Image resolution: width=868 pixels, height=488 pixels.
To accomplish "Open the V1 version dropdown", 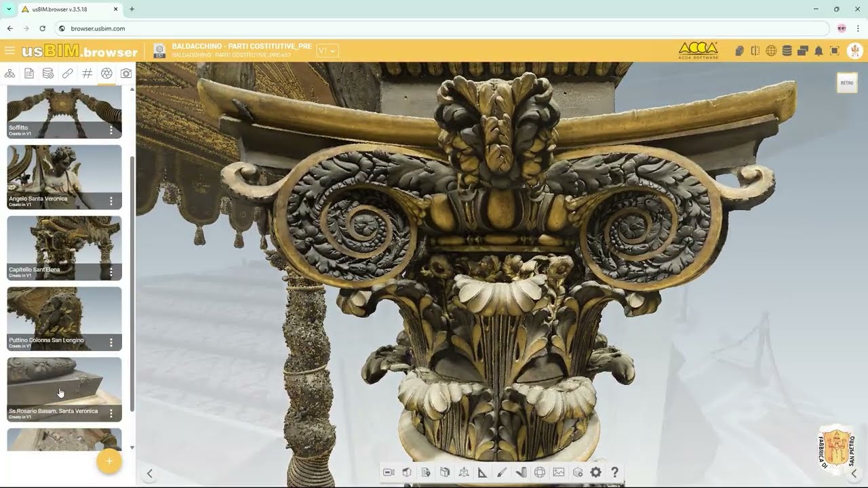I will click(327, 51).
